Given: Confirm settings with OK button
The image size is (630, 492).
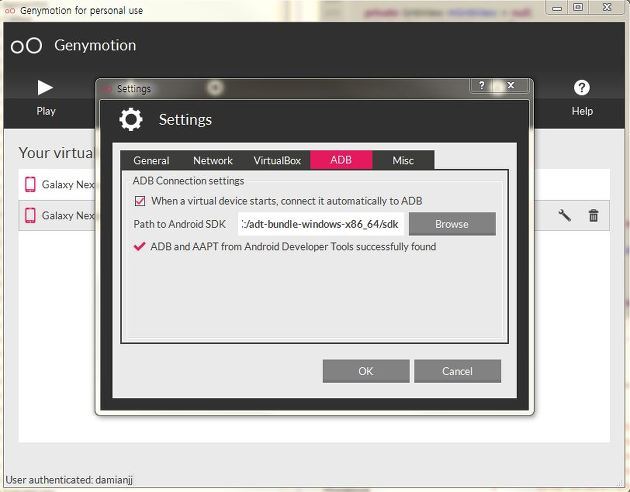Looking at the screenshot, I should coord(366,371).
